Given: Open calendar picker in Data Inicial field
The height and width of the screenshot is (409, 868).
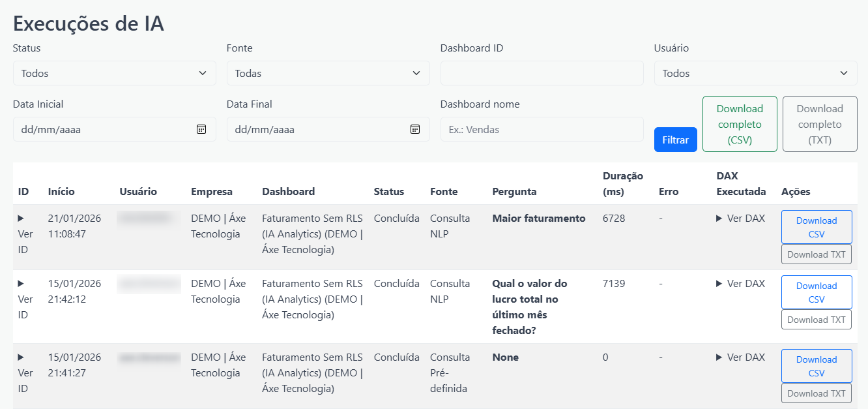Looking at the screenshot, I should (x=201, y=129).
